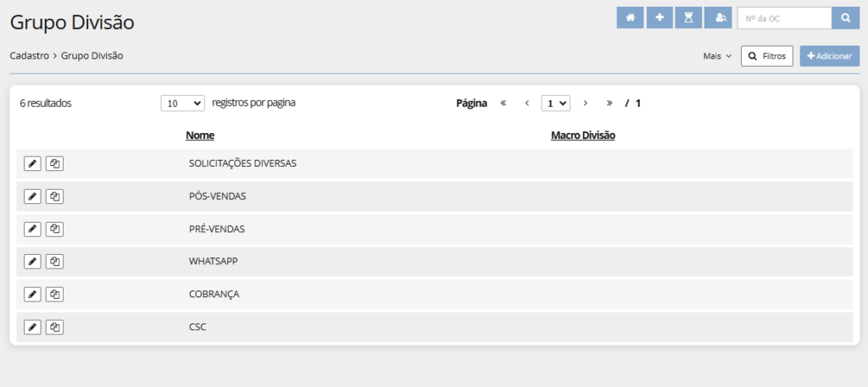Screen dimensions: 868x387
Task: Edit the WHATSAPP row with pencil icon
Action: click(x=32, y=262)
